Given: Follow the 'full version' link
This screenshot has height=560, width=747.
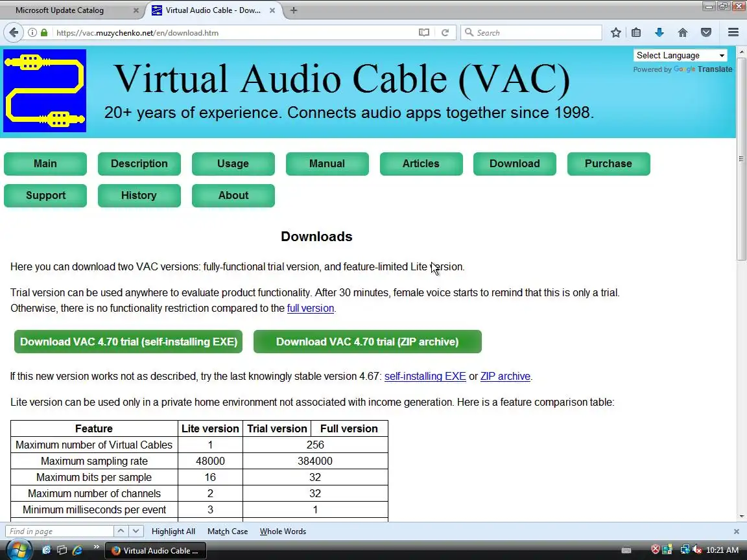Looking at the screenshot, I should coord(310,308).
